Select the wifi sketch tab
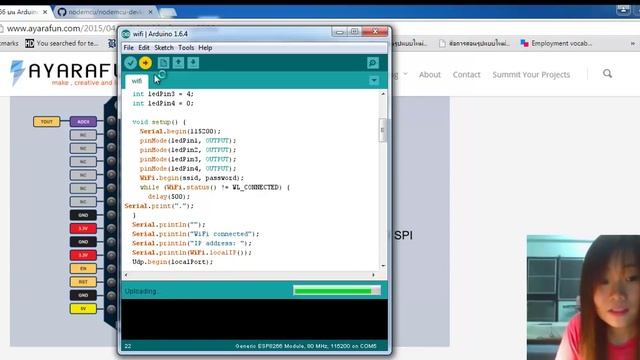The height and width of the screenshot is (360, 640). [x=137, y=81]
